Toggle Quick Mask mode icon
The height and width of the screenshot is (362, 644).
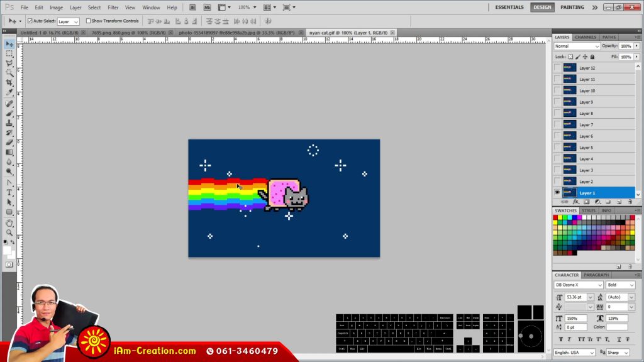click(9, 265)
